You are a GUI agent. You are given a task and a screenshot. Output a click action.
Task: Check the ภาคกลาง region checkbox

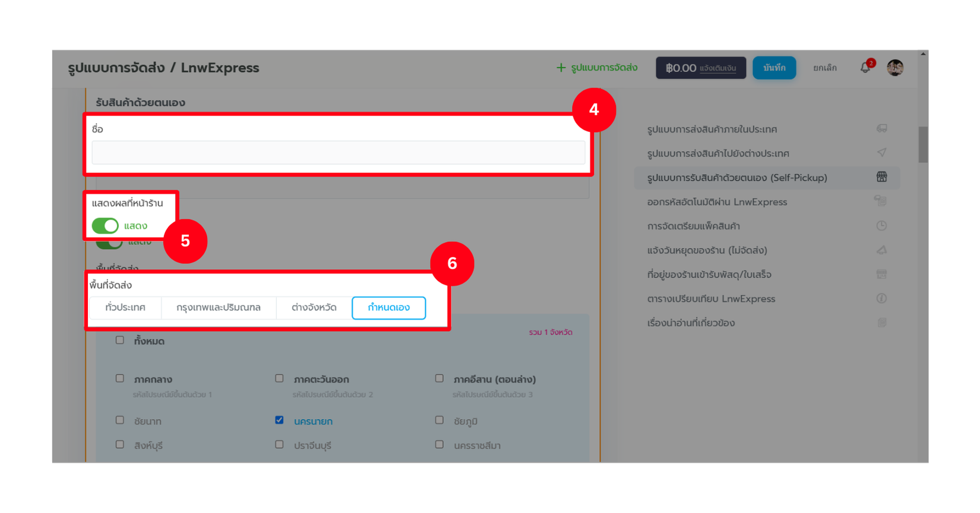pyautogui.click(x=120, y=379)
